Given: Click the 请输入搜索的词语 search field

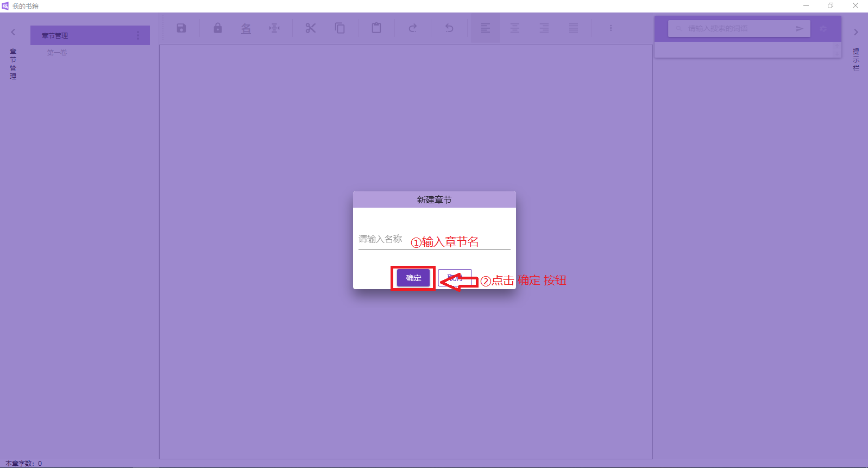Looking at the screenshot, I should (739, 28).
